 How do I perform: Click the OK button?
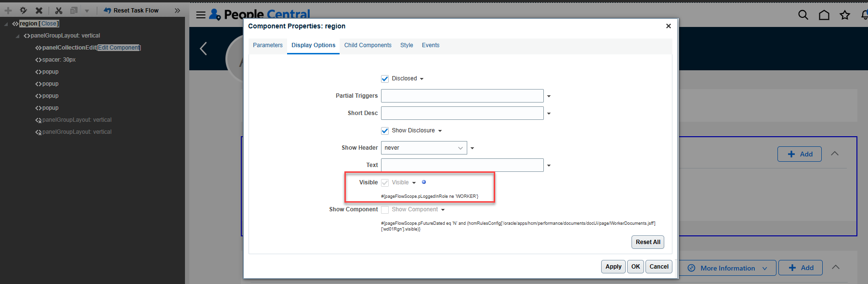coord(636,267)
